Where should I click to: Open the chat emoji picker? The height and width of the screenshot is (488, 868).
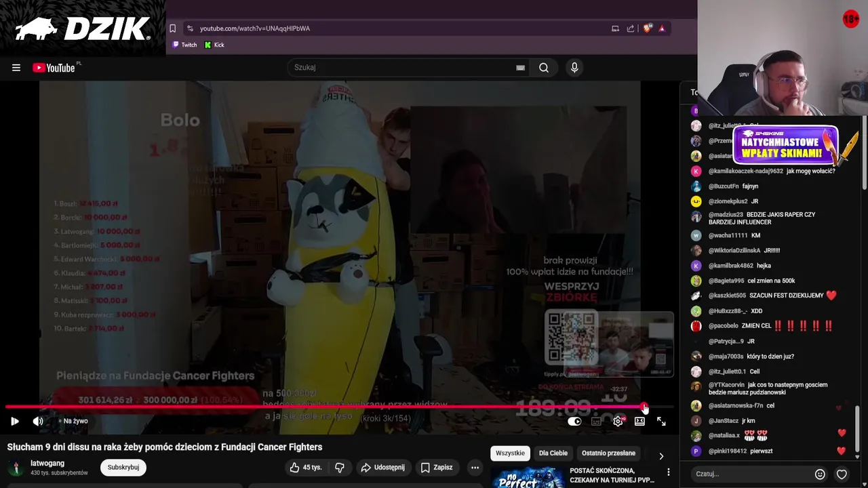820,474
